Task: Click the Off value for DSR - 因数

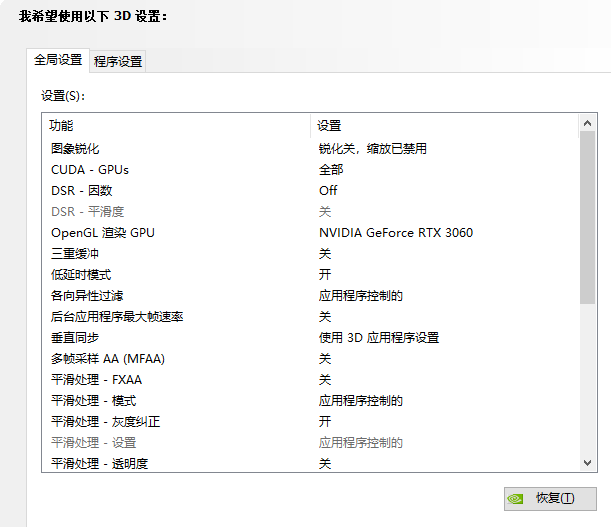Action: pyautogui.click(x=328, y=191)
